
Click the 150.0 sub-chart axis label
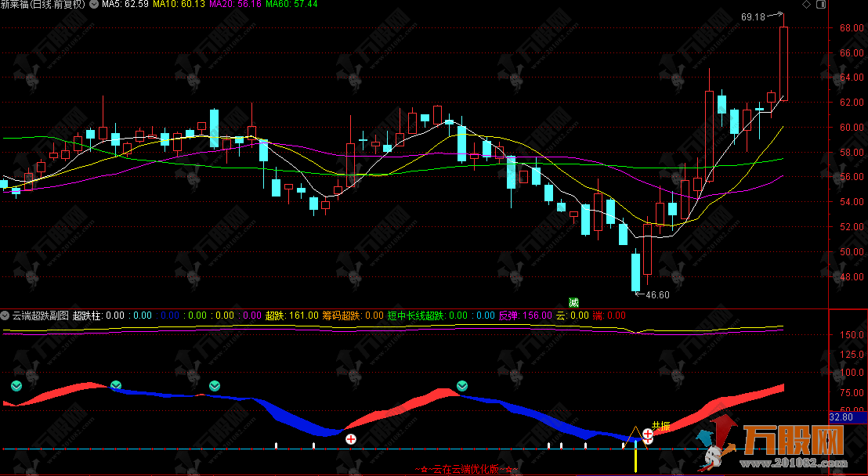(852, 335)
